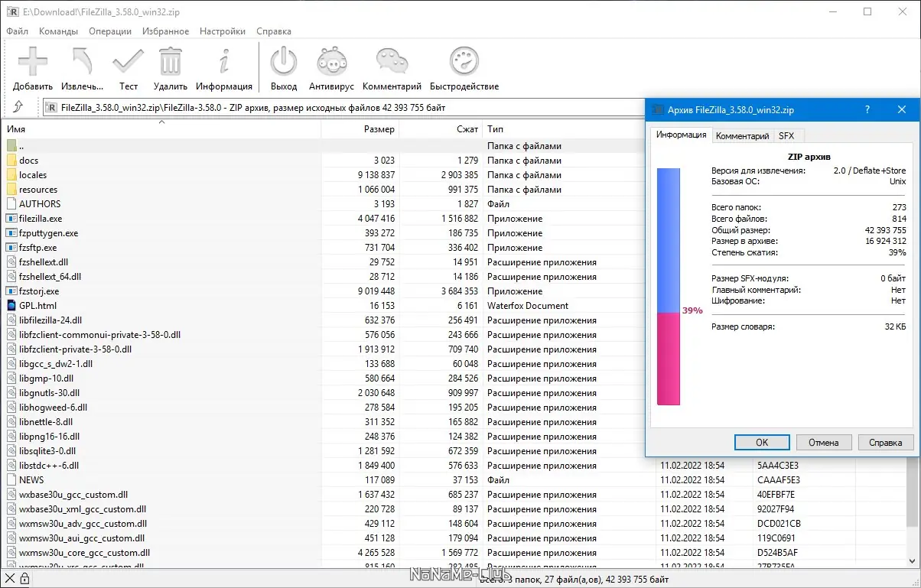Run the Тест (Test) archive tool
Image resolution: width=921 pixels, height=588 pixels.
(x=129, y=62)
